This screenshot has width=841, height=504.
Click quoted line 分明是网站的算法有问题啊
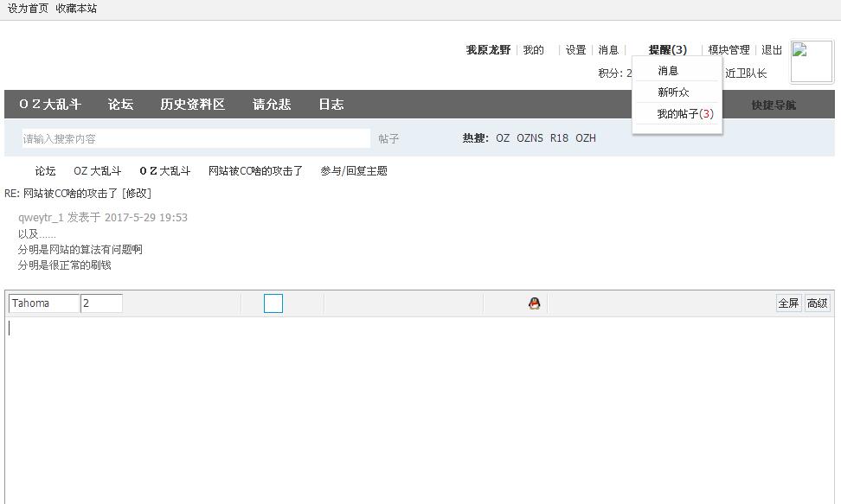click(80, 250)
